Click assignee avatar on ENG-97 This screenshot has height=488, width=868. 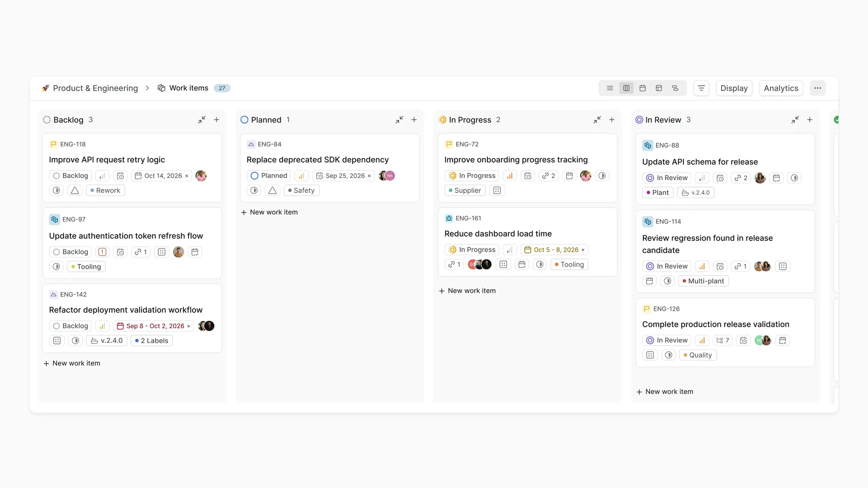[179, 252]
